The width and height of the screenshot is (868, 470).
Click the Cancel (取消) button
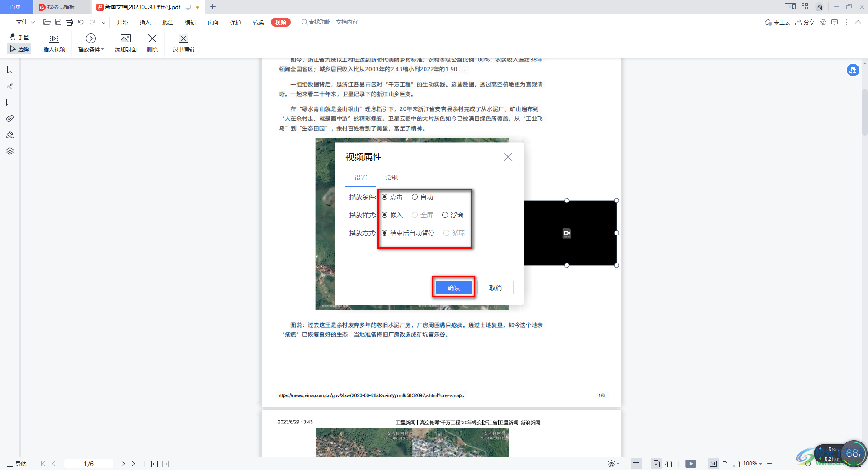click(495, 288)
